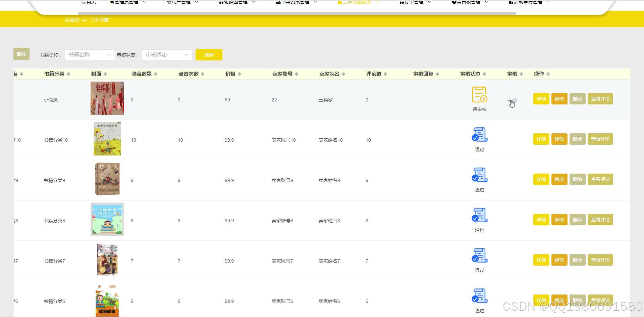
Task: Sort by 收藏数量 column arrows
Action: 156,74
